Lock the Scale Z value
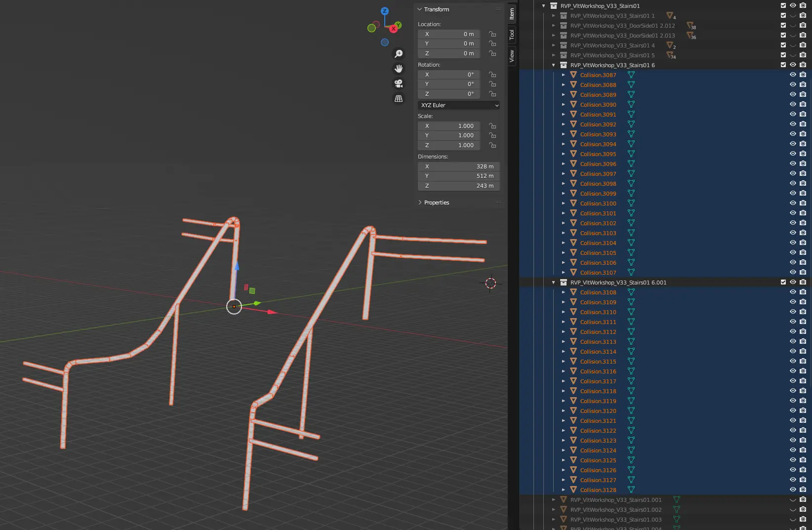The image size is (812, 530). click(492, 145)
